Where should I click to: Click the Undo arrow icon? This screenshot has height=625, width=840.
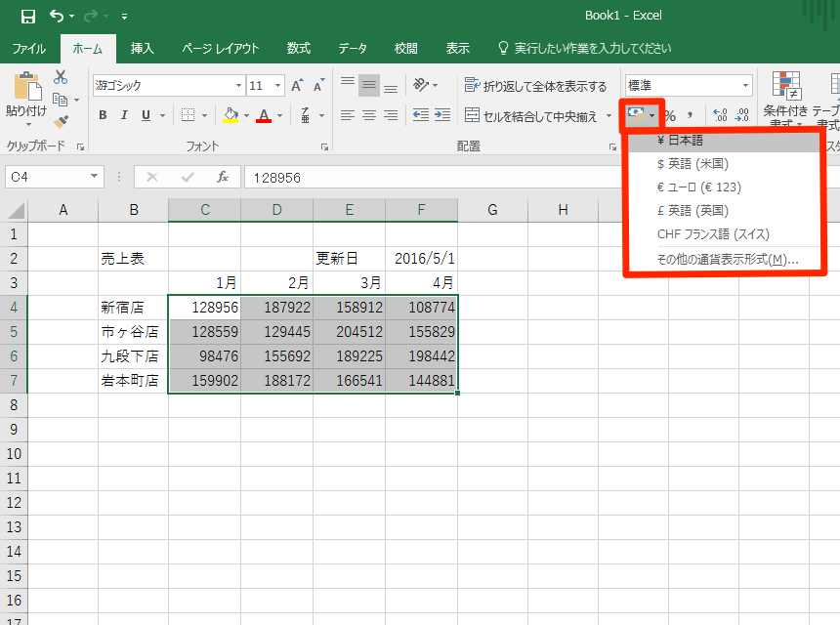coord(57,16)
